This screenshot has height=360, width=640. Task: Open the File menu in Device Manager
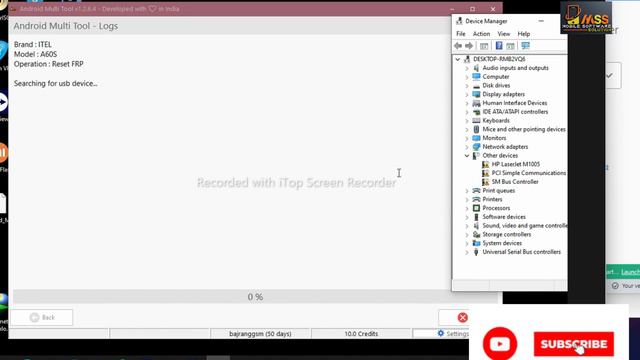461,34
